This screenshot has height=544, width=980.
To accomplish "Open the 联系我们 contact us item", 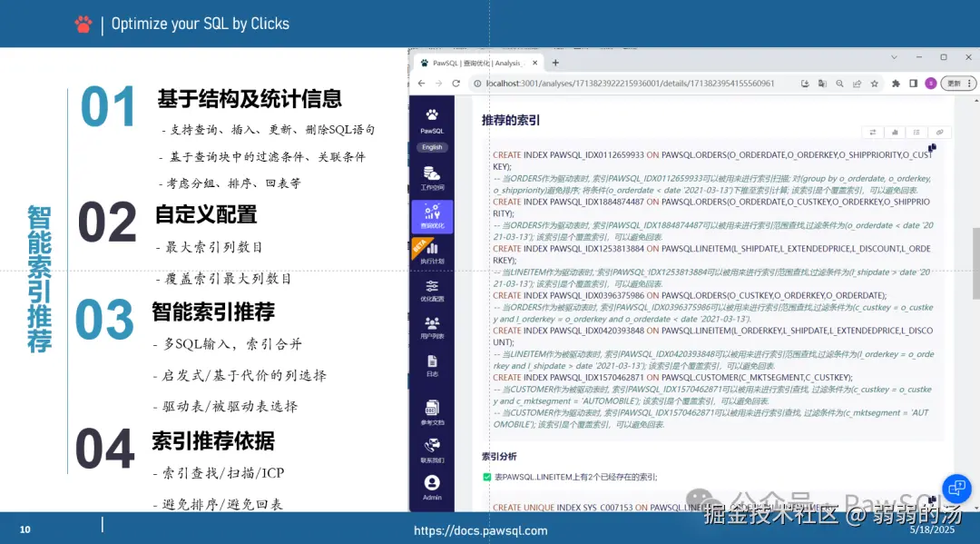I will [x=432, y=450].
